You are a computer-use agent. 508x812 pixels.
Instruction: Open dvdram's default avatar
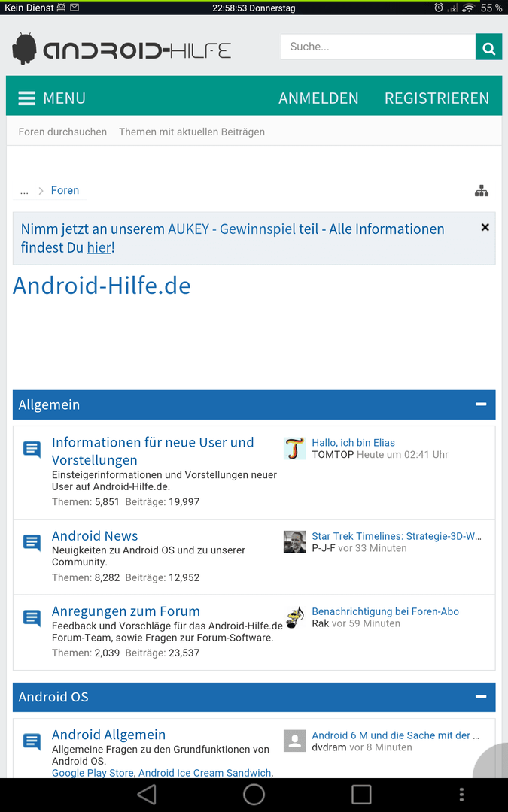click(294, 741)
